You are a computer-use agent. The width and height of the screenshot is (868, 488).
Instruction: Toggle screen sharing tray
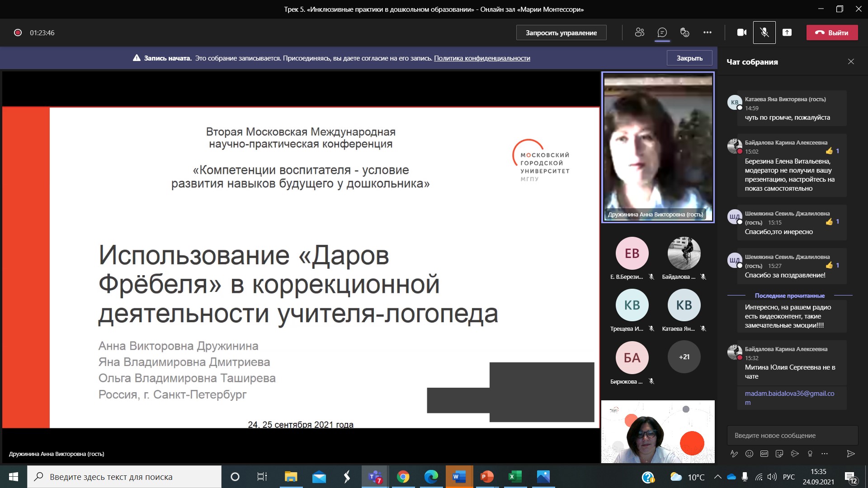(787, 33)
